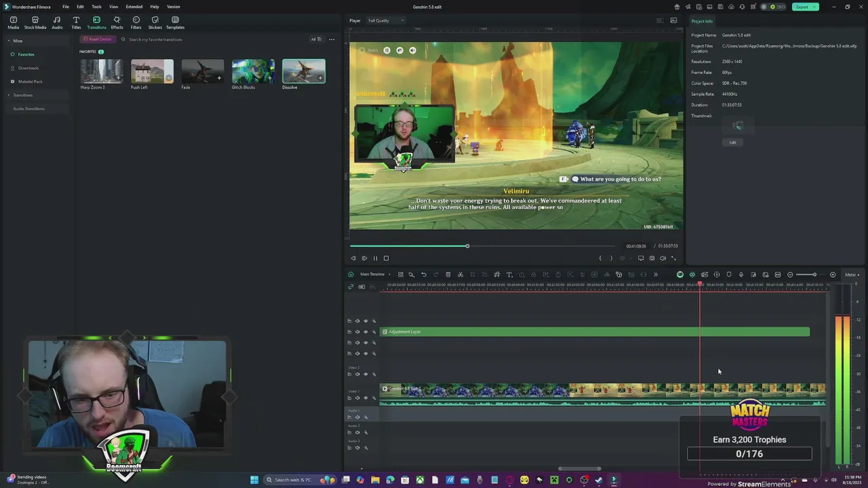Image resolution: width=868 pixels, height=488 pixels.
Task: Toggle the timeline auto-link chain icon
Action: click(351, 287)
